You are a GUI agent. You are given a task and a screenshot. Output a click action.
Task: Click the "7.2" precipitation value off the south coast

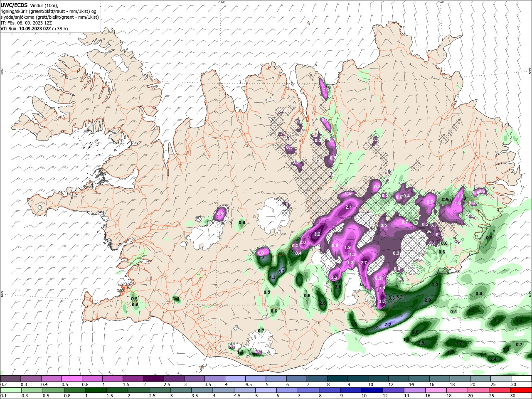coord(388,325)
